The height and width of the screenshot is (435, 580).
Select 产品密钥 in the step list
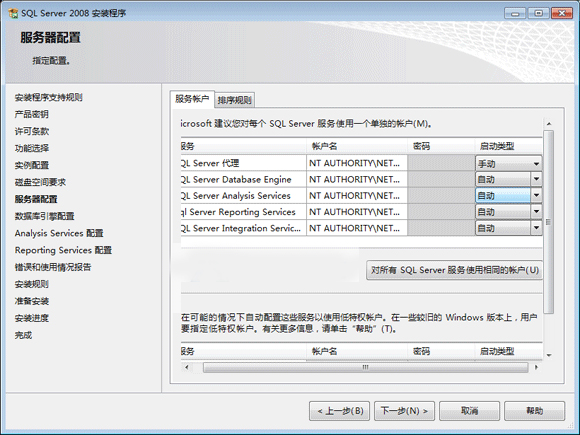31,114
